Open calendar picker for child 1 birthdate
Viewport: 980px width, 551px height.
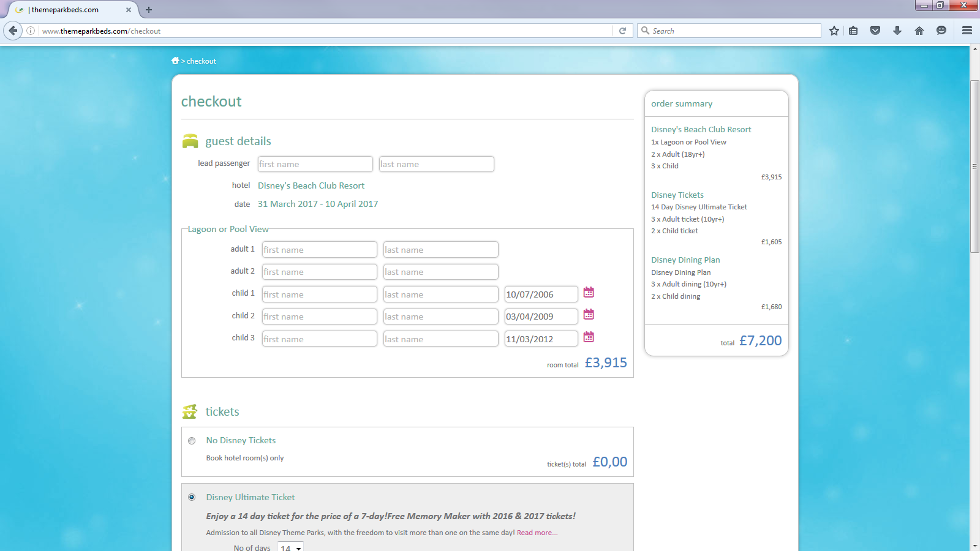pos(589,293)
